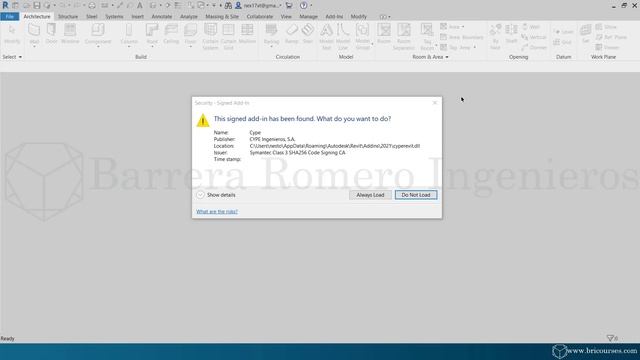Click the Dormer opening tool
The width and height of the screenshot is (640, 360).
[534, 47]
